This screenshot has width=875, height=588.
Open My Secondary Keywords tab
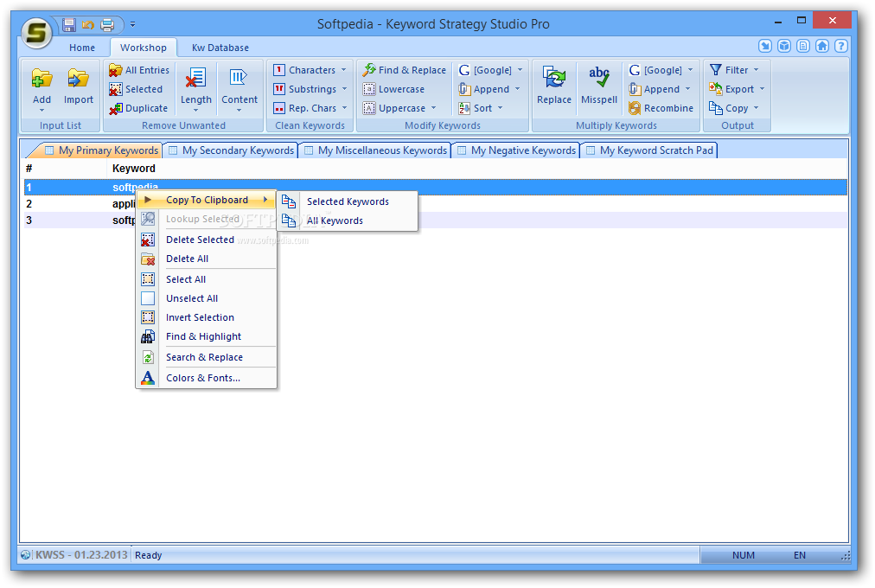pyautogui.click(x=232, y=150)
